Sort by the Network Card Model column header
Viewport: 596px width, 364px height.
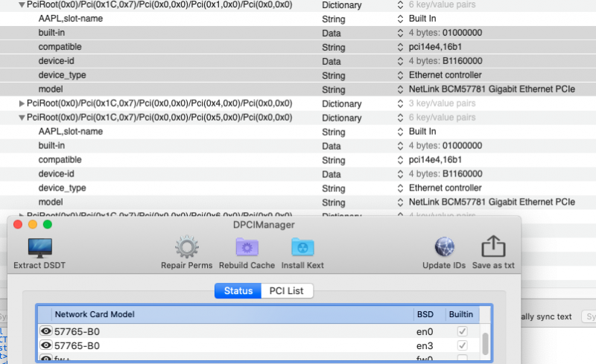pyautogui.click(x=232, y=314)
